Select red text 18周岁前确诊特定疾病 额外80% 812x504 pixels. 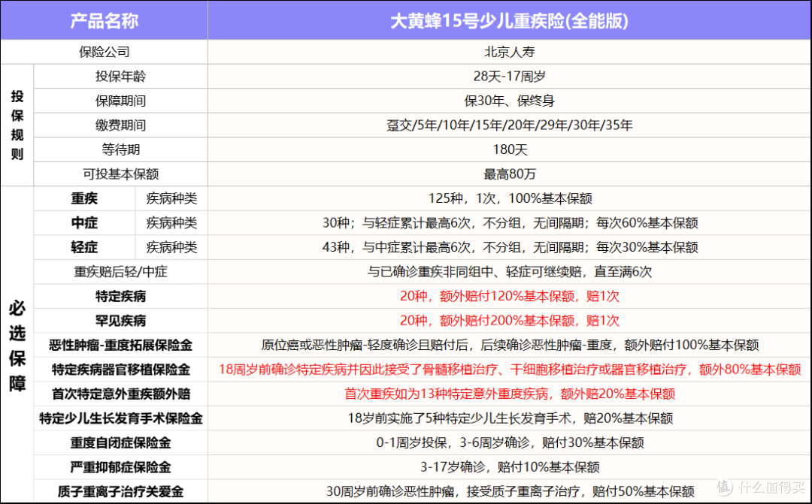(x=510, y=370)
